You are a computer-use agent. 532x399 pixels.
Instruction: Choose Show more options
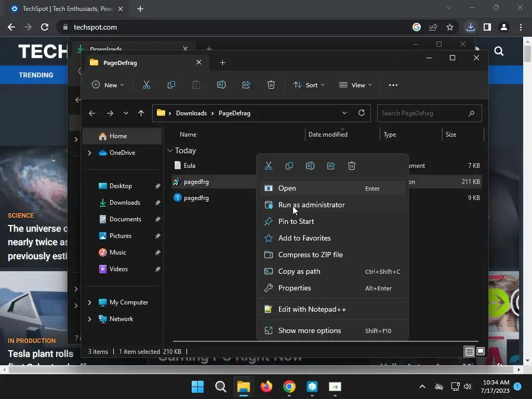[332, 331]
